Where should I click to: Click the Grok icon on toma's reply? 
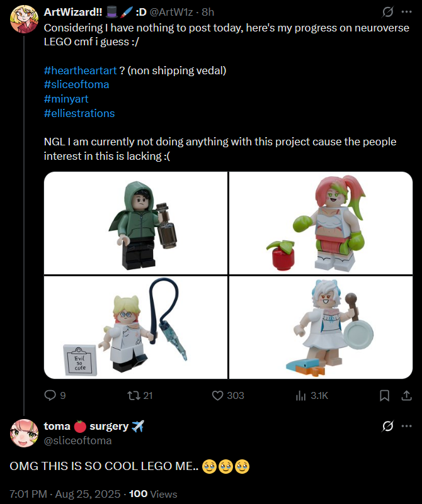pyautogui.click(x=387, y=426)
